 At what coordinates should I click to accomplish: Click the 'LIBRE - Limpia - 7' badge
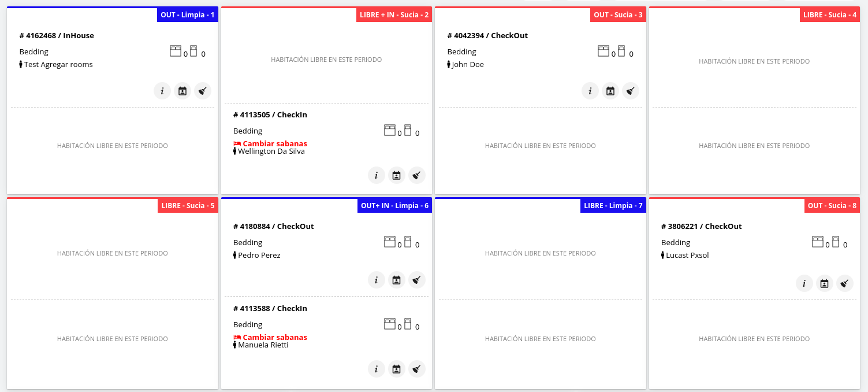tap(613, 206)
